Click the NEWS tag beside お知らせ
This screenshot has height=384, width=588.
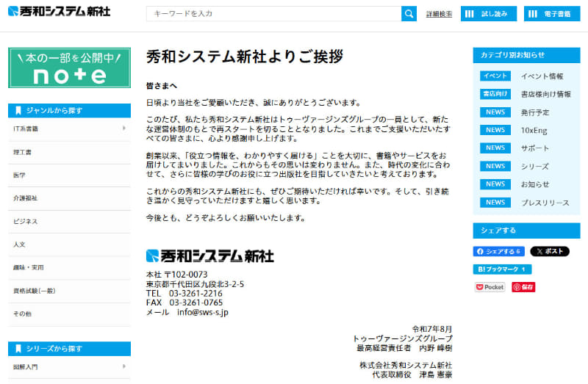tap(495, 184)
